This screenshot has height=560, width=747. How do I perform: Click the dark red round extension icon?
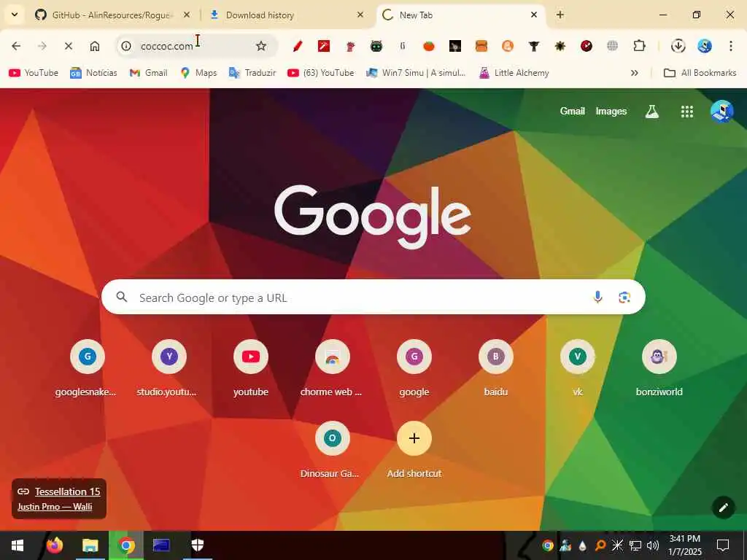(587, 46)
